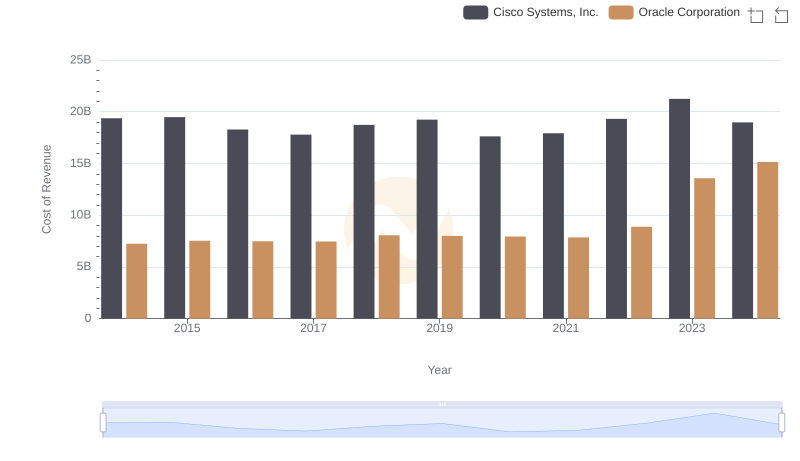800x461 pixels.
Task: Toggle Cisco Systems, Inc. legend series
Action: [531, 12]
